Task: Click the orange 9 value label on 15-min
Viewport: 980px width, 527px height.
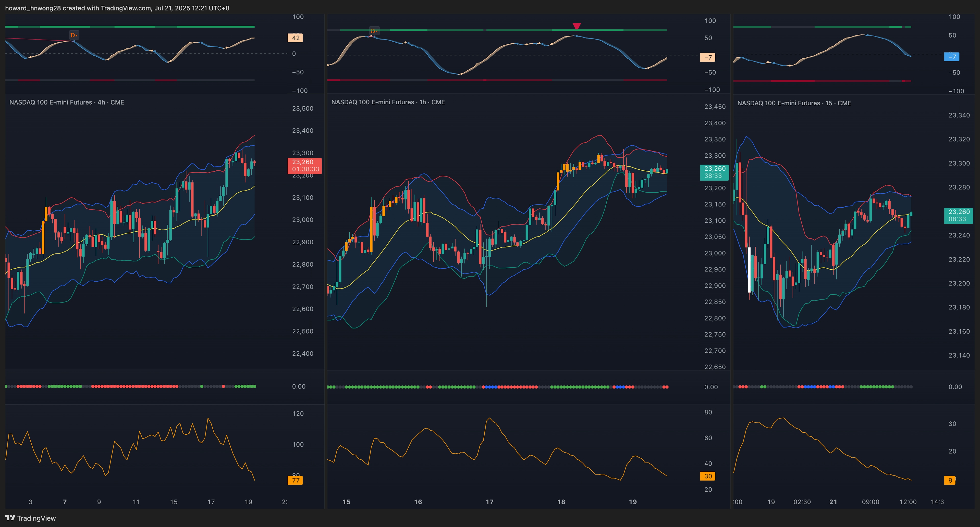Action: 950,480
